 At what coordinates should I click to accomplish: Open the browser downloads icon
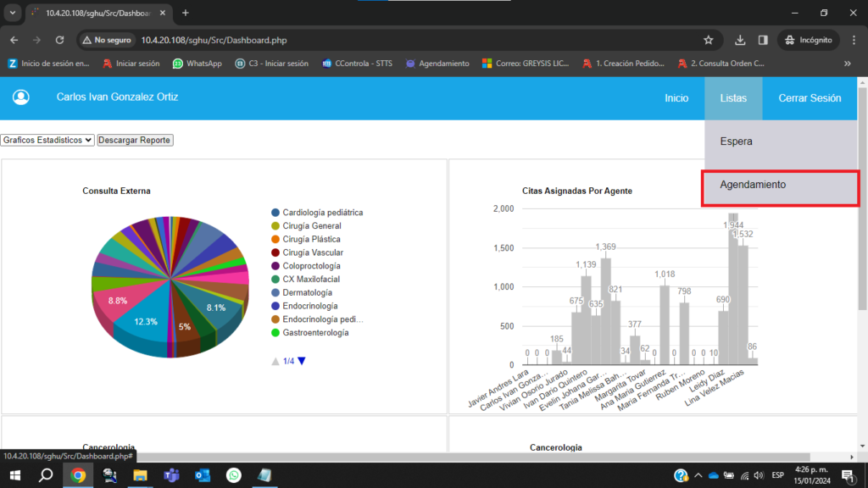click(740, 40)
